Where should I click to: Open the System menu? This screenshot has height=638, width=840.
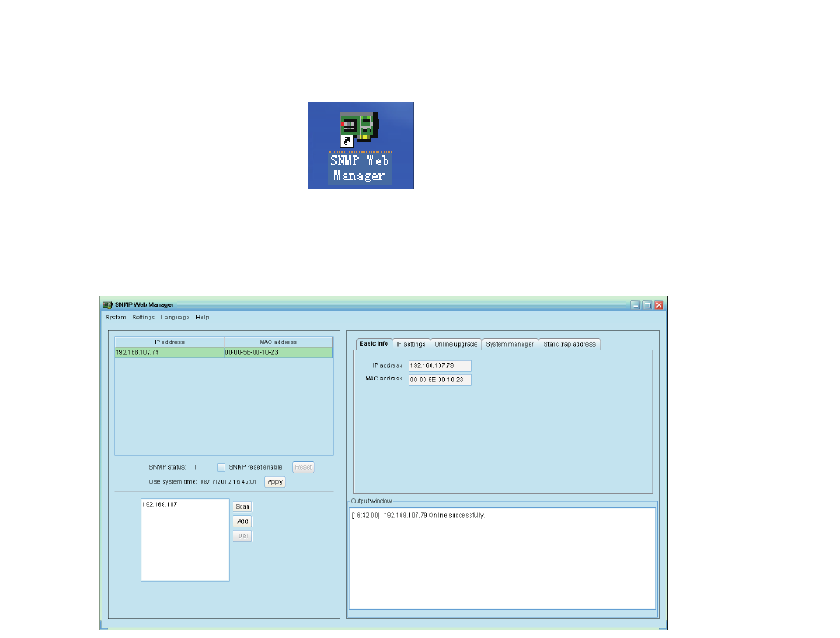pyautogui.click(x=116, y=318)
